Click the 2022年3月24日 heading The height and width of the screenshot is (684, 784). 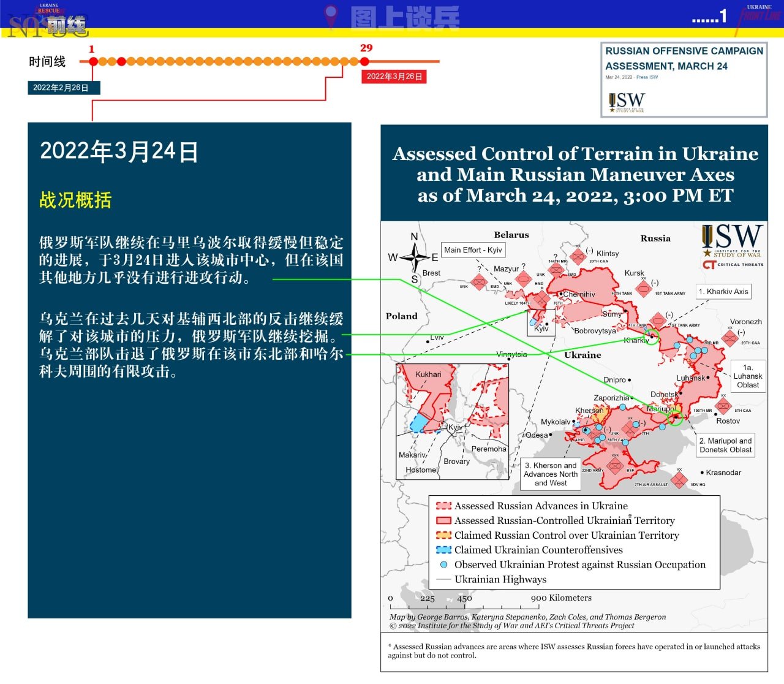click(x=119, y=151)
